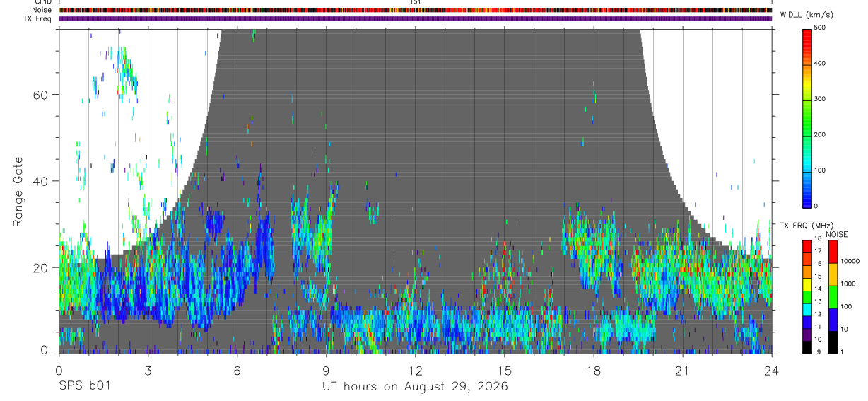Click the TX FRQ (MHz) color scale

click(x=807, y=296)
